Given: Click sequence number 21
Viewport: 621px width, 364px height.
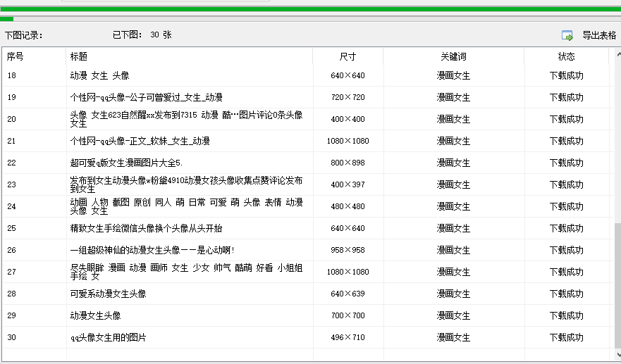Looking at the screenshot, I should click(11, 141).
